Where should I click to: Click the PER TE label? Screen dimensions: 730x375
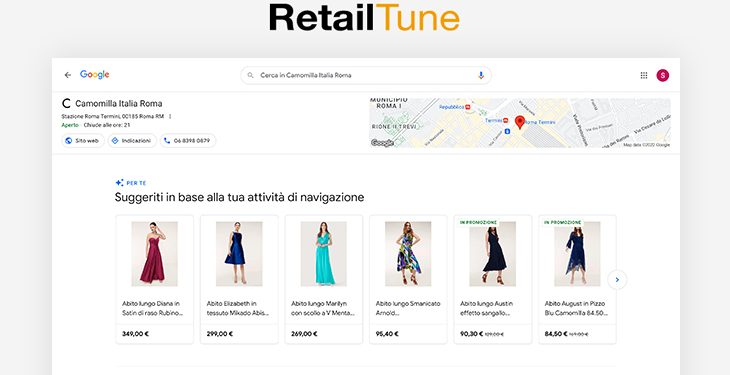[x=136, y=183]
